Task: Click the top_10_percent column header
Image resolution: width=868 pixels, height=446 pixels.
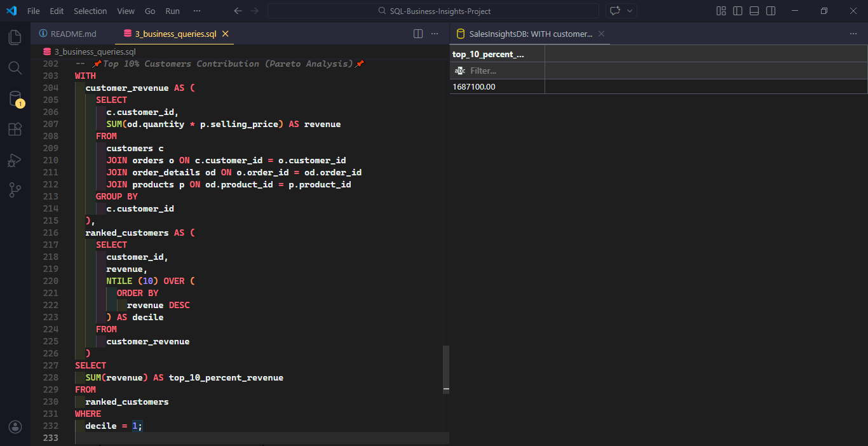Action: click(x=488, y=54)
